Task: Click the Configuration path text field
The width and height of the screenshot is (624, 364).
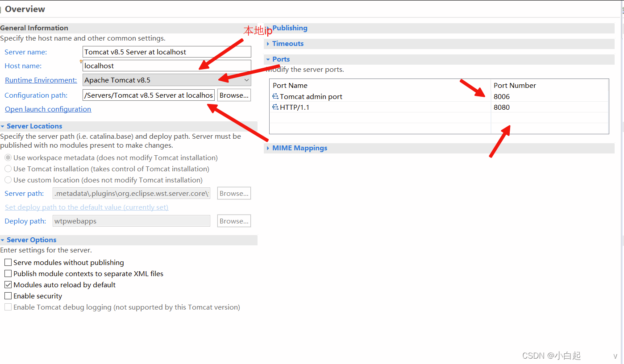Action: pos(149,95)
